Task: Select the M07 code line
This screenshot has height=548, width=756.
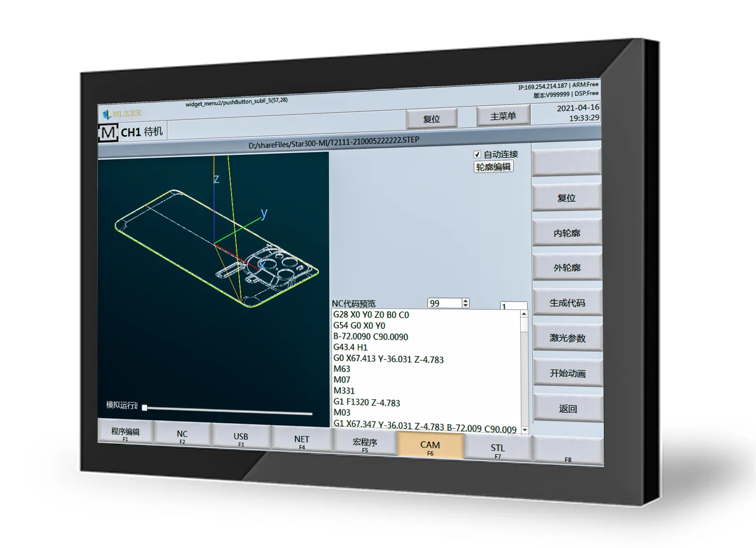Action: point(342,380)
